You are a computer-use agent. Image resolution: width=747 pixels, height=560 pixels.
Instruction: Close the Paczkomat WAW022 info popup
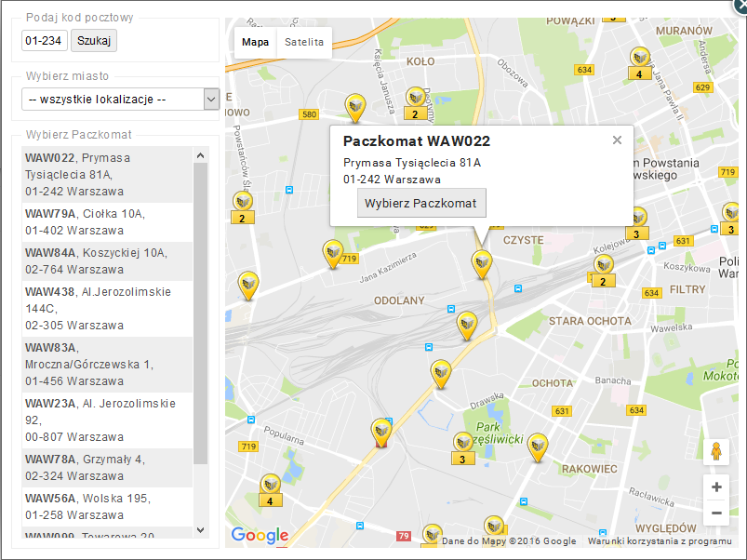coord(617,140)
